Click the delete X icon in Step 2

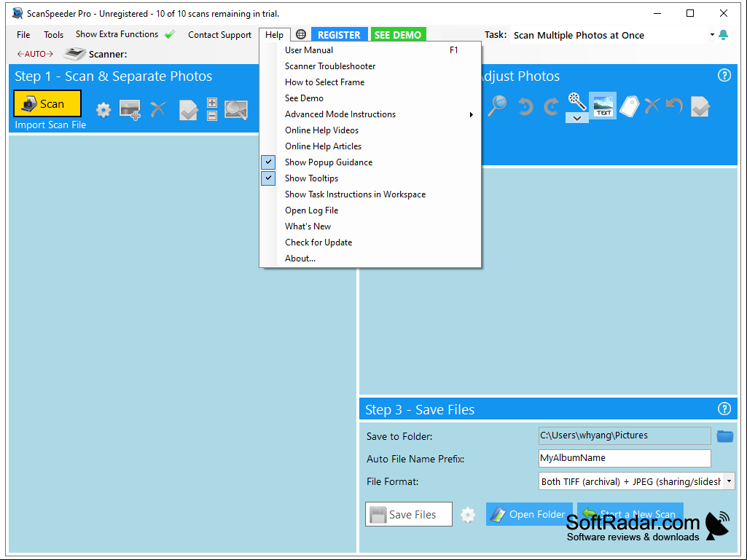[652, 106]
